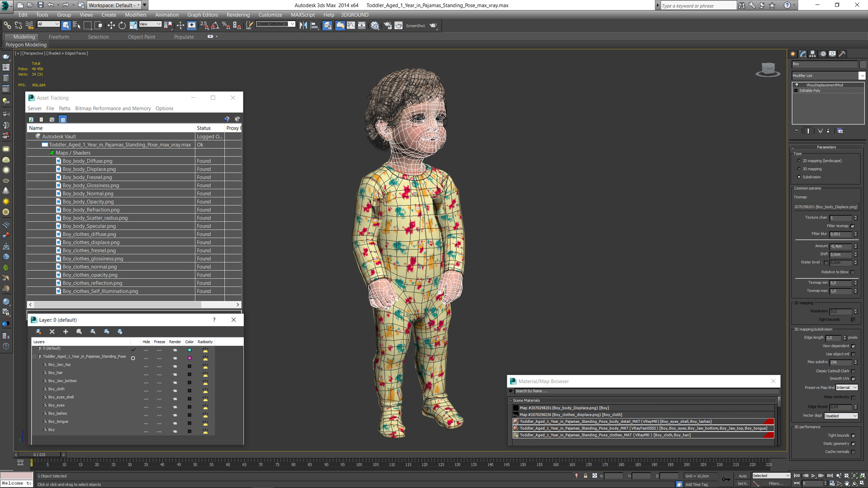The image size is (868, 488).
Task: Open the Modifiers menu in menu bar
Action: tap(135, 14)
